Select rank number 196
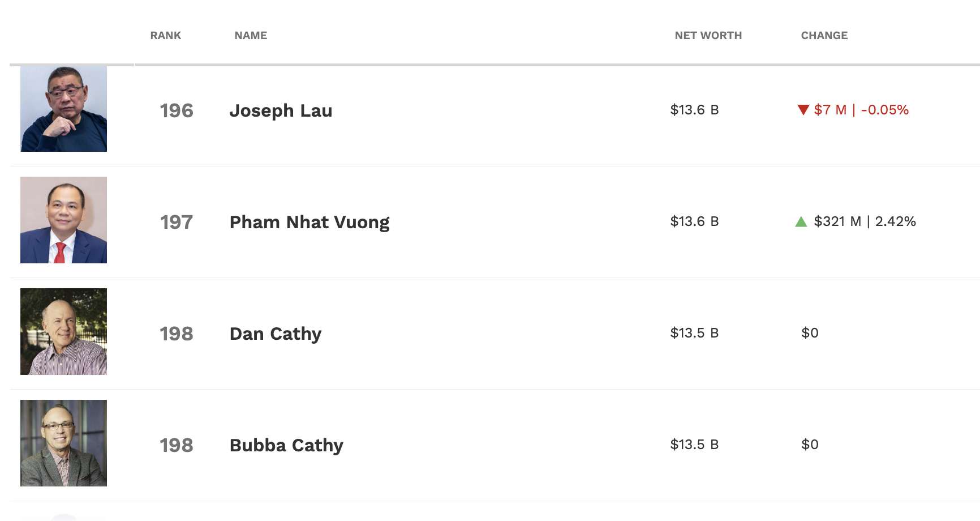The width and height of the screenshot is (980, 521). 176,111
